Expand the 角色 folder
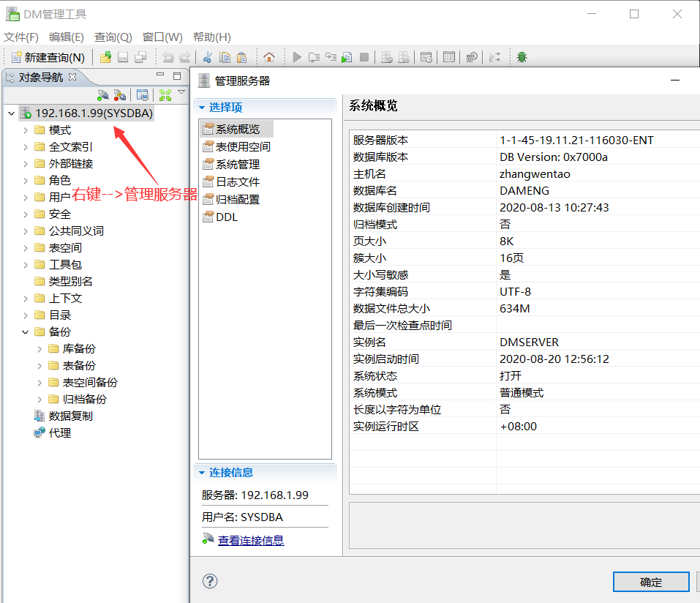Screen dimensions: 700x603 point(26,181)
